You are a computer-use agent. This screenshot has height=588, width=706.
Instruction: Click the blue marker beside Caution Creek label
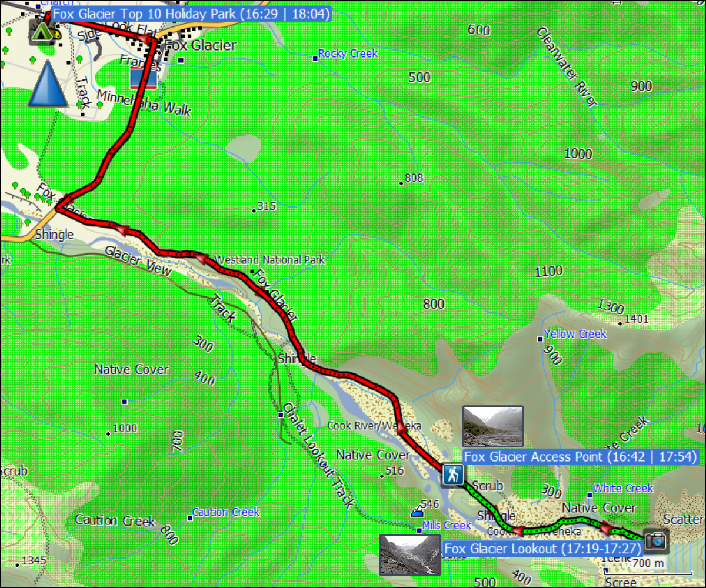pyautogui.click(x=189, y=518)
